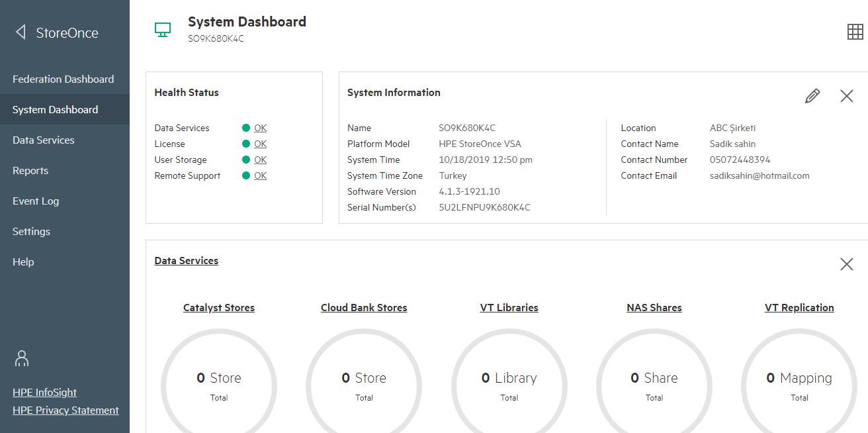Screen dimensions: 868x433
Task: Click the System Dashboard monitor icon
Action: point(163,30)
